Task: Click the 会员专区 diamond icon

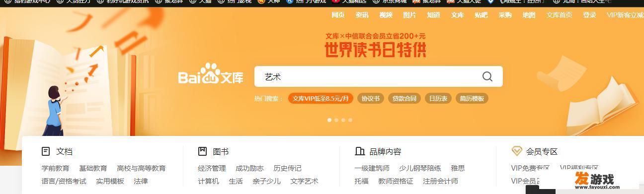Action: (x=517, y=151)
